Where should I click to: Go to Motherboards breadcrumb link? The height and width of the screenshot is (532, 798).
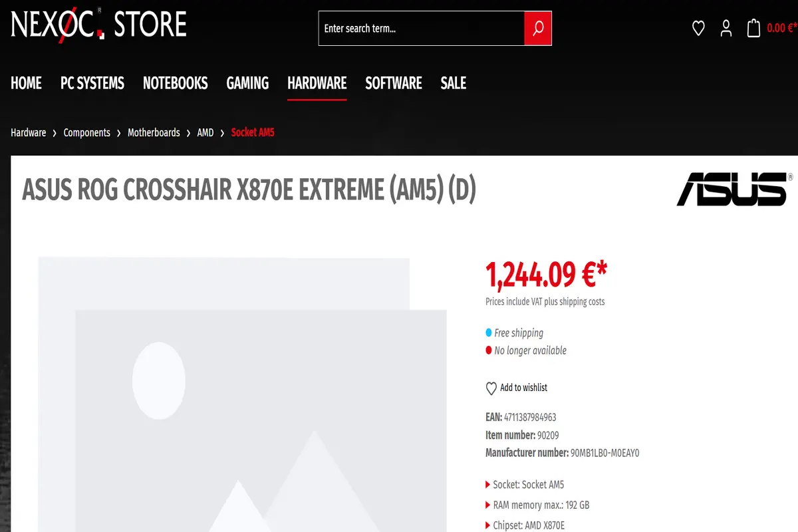coord(154,132)
